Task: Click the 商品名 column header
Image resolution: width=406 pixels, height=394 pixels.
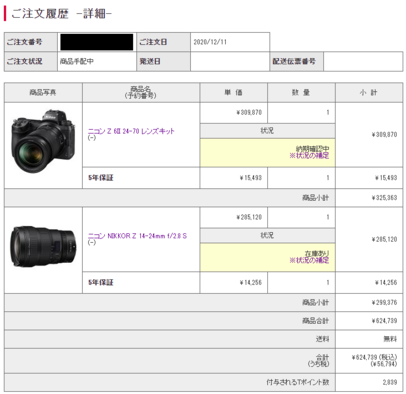Action: (x=141, y=92)
